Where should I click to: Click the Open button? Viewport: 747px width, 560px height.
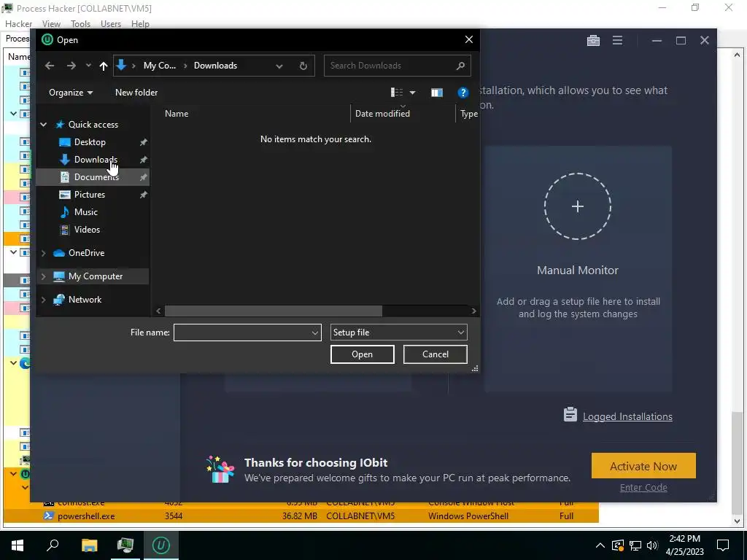[362, 354]
